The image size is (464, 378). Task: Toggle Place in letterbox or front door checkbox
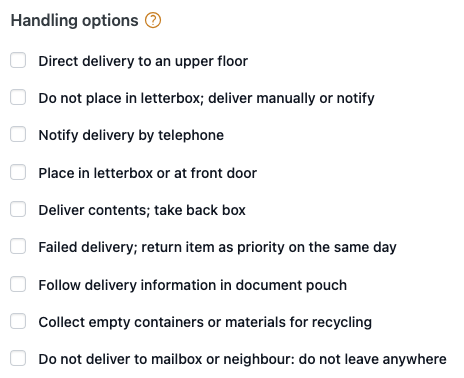tap(18, 172)
